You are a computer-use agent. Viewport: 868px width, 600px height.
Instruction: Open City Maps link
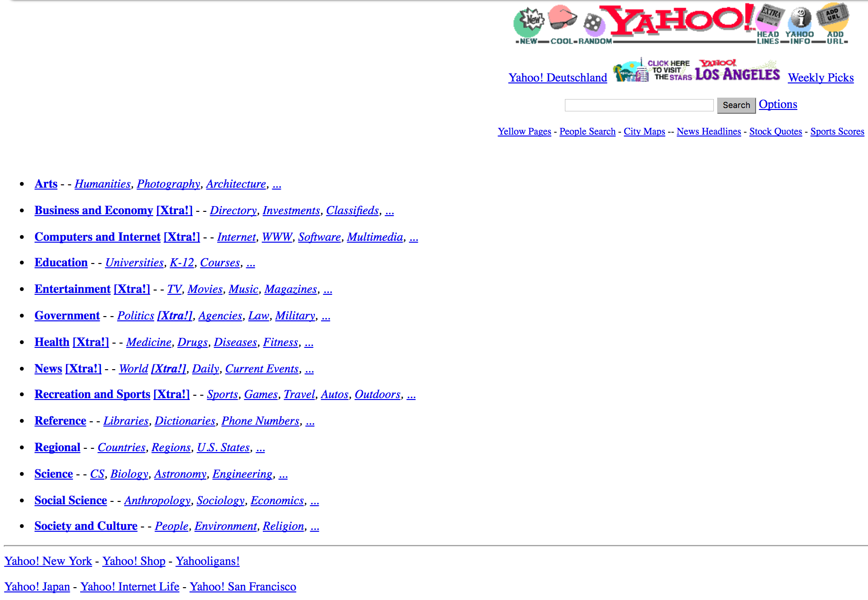[644, 131]
